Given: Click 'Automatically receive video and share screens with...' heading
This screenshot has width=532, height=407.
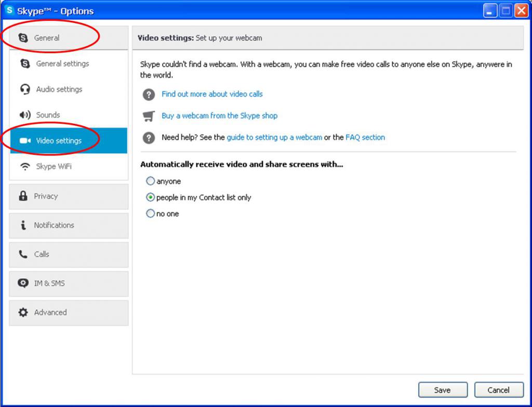Looking at the screenshot, I should [x=242, y=164].
